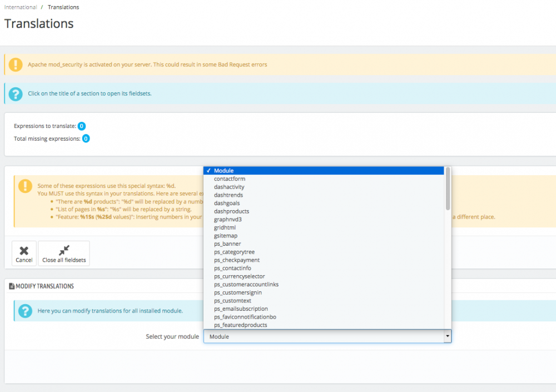This screenshot has height=392, width=556.
Task: Click the question icon in installed module hint
Action: click(25, 311)
